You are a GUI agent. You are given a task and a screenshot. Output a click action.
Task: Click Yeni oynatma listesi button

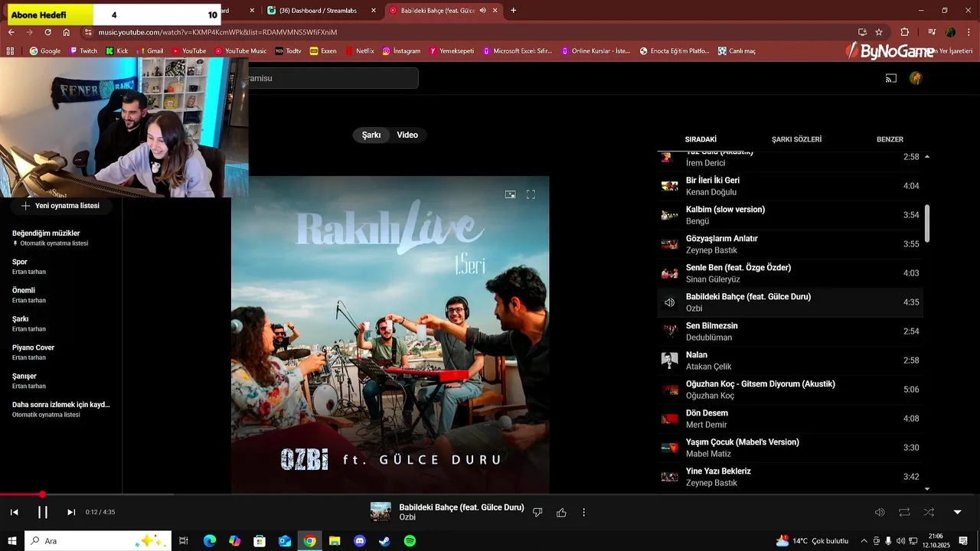click(60, 206)
